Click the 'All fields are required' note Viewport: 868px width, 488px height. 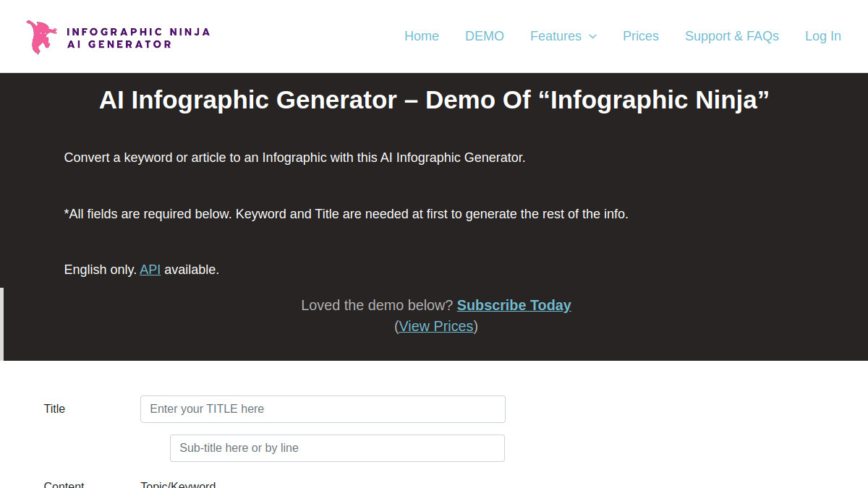pos(346,214)
